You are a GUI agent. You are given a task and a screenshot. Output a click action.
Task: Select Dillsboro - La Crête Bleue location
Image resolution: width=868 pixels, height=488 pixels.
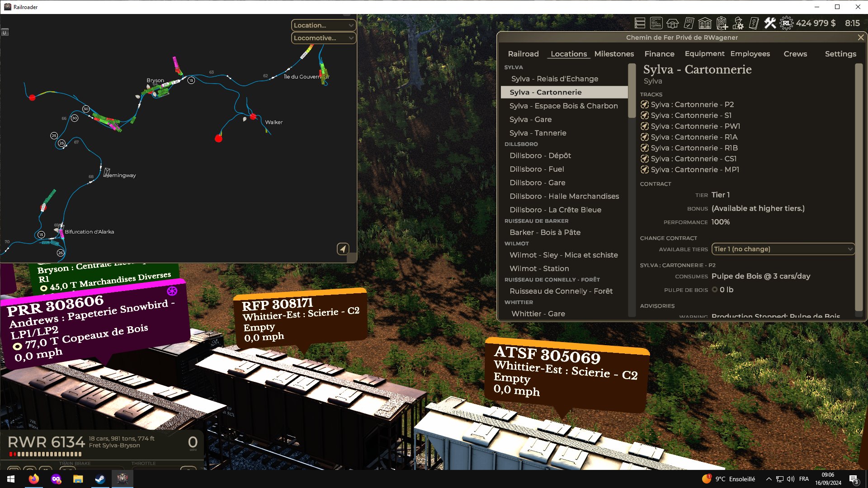tap(564, 210)
